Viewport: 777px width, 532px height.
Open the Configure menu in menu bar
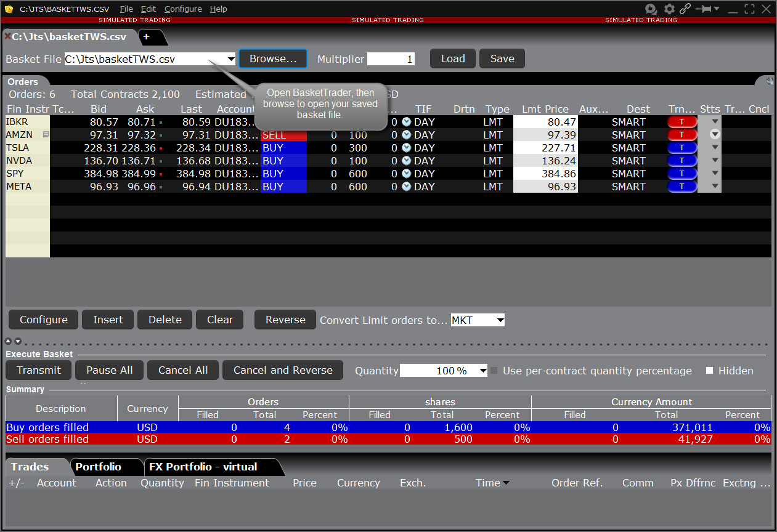tap(182, 9)
